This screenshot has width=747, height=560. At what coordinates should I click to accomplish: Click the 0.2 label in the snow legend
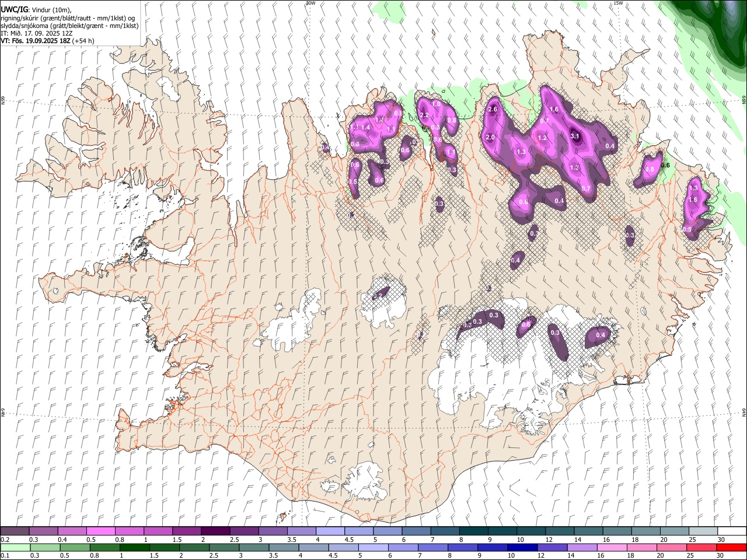click(5, 540)
